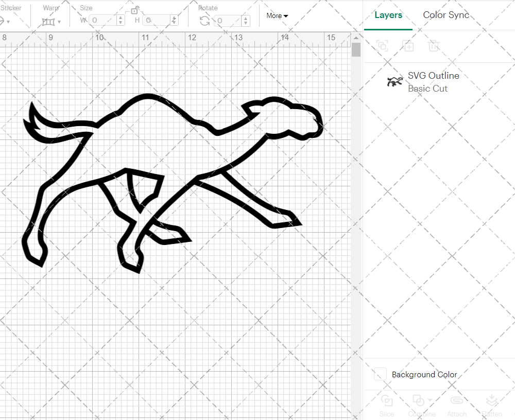The height and width of the screenshot is (420, 515).
Task: Open the More dropdown
Action: pos(277,16)
